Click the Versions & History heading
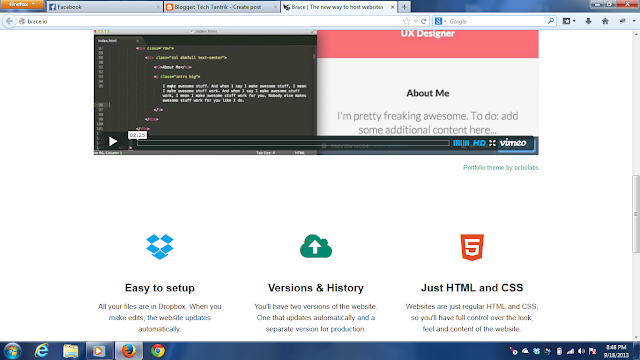The height and width of the screenshot is (360, 640). point(316,288)
